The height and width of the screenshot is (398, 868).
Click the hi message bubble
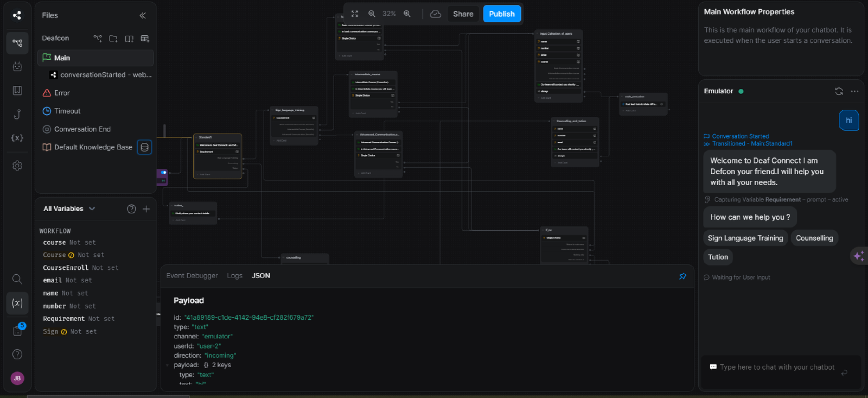coord(849,121)
